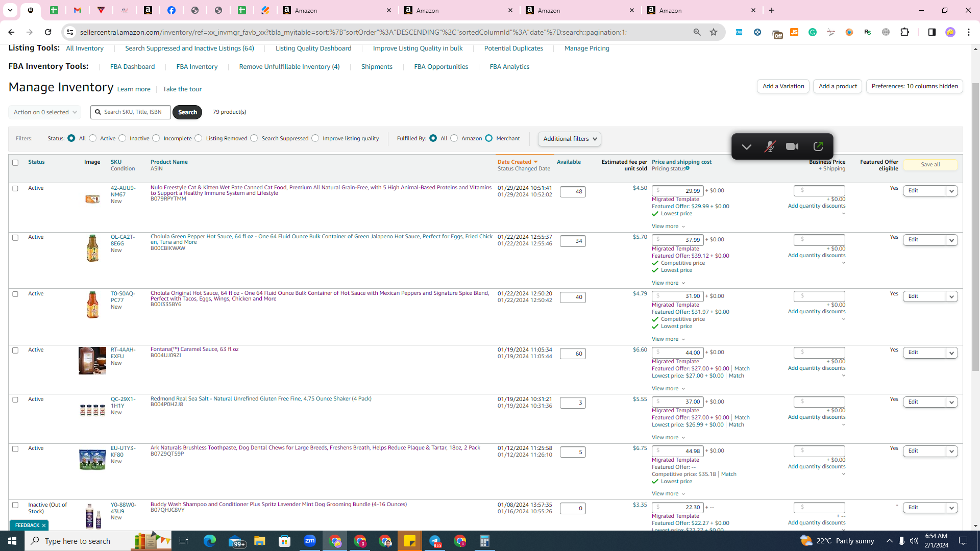The image size is (980, 551).
Task: Click the Save all button
Action: (930, 165)
